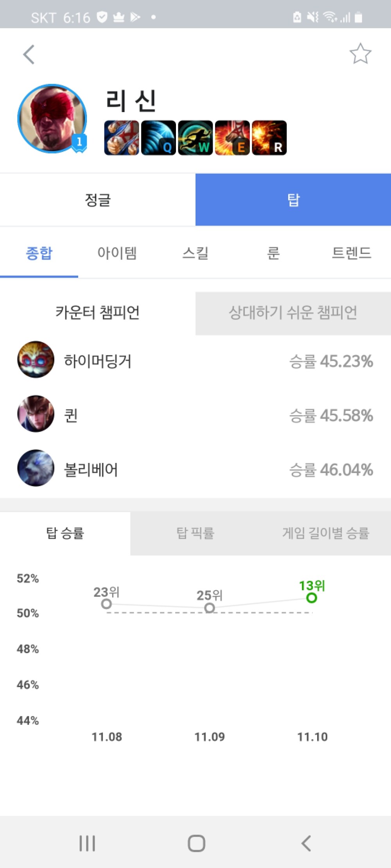Image resolution: width=391 pixels, height=868 pixels.
Task: Tap the R ultimate skill icon
Action: (269, 138)
